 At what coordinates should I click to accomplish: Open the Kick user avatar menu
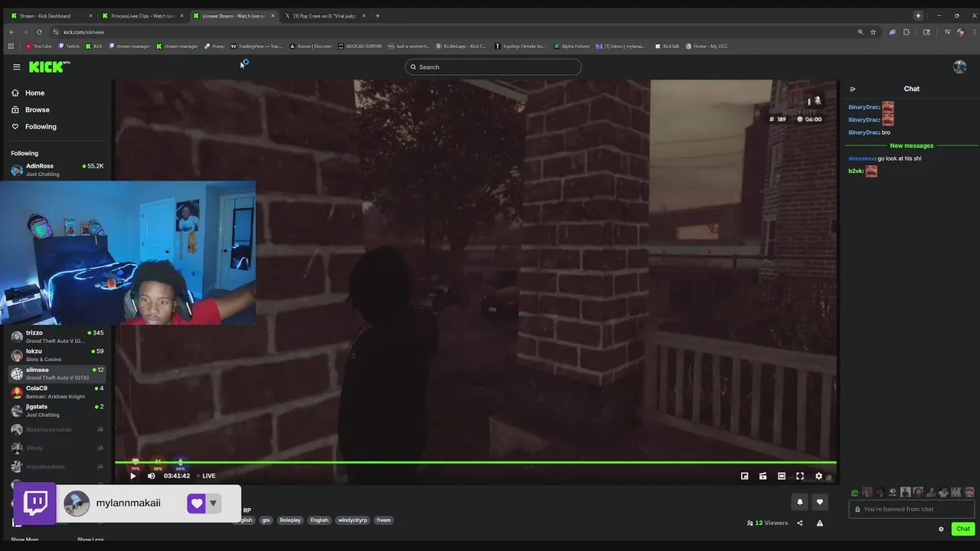pyautogui.click(x=959, y=67)
